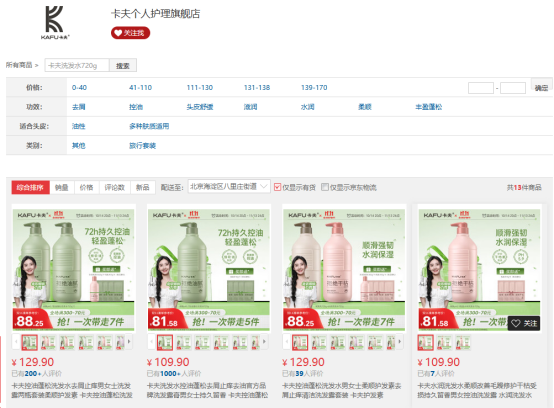Filter by 去屑 effect

click(78, 107)
